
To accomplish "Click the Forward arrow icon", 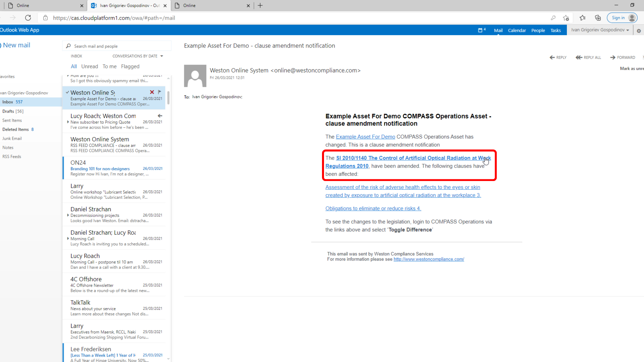I will coord(613,57).
